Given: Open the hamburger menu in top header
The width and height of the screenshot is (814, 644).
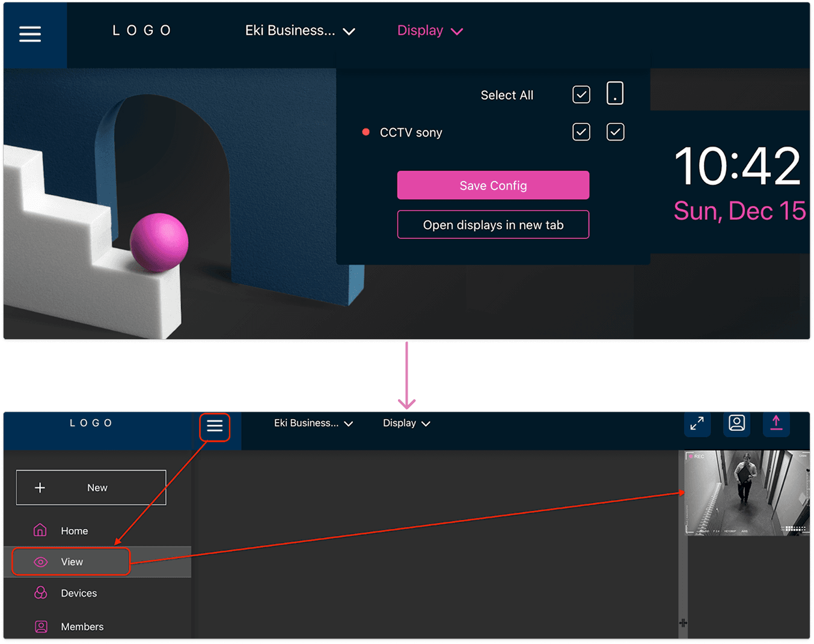Looking at the screenshot, I should [30, 34].
